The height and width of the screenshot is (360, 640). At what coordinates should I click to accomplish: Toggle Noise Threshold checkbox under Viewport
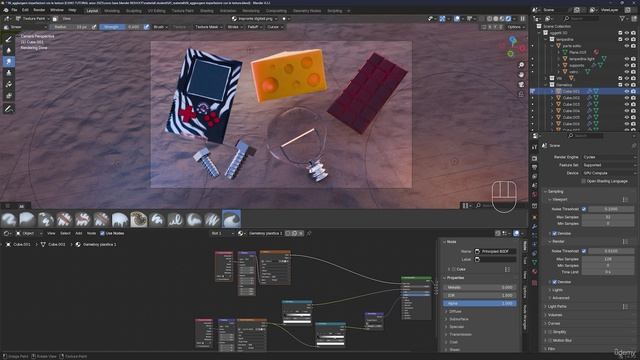point(584,209)
